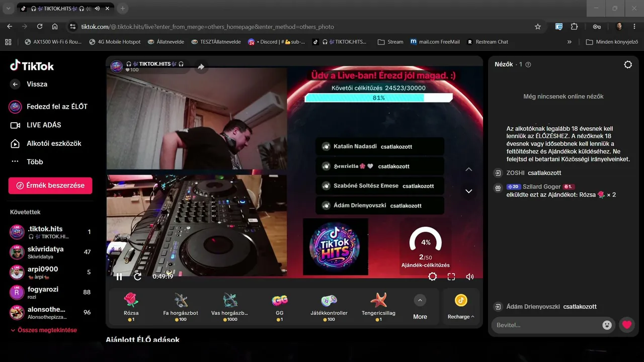Open fogyarozi followed channel
The height and width of the screenshot is (362, 644).
pos(50,293)
